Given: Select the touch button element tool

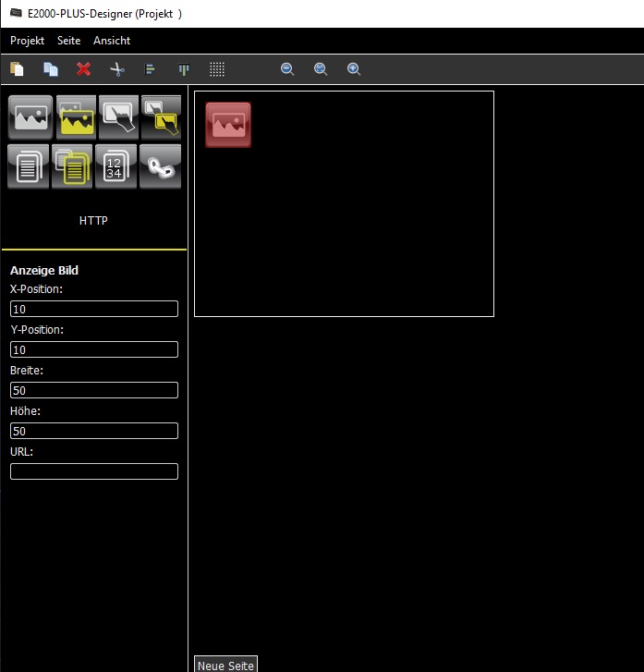Looking at the screenshot, I should [x=119, y=117].
